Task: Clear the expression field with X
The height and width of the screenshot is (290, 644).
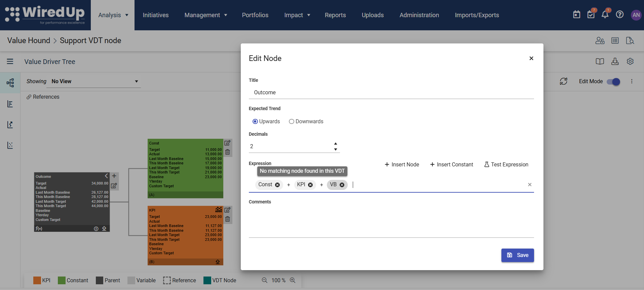Action: (530, 185)
